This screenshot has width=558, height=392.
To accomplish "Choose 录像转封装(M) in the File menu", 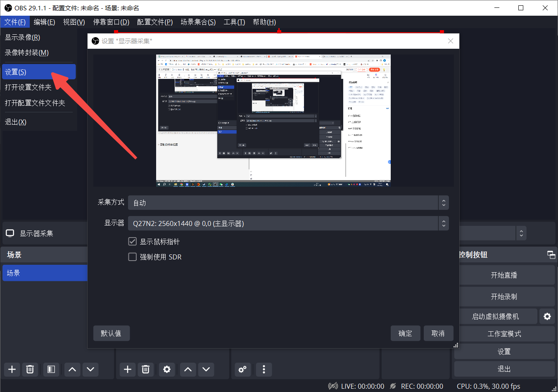I will click(x=39, y=52).
